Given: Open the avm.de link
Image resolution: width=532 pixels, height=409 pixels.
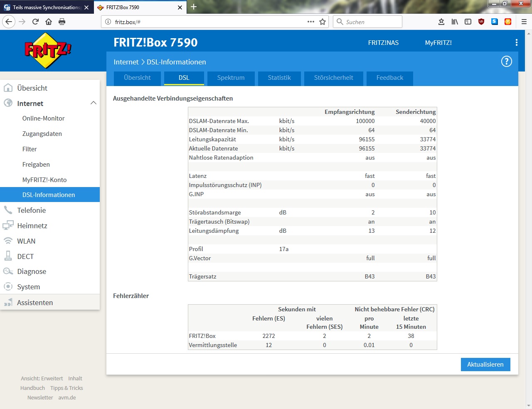Looking at the screenshot, I should pyautogui.click(x=67, y=398).
